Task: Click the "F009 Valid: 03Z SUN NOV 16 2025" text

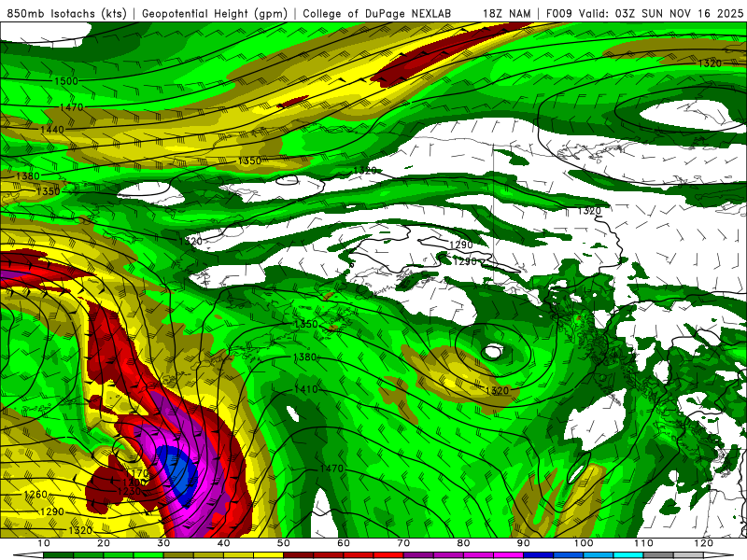Action: (x=644, y=13)
